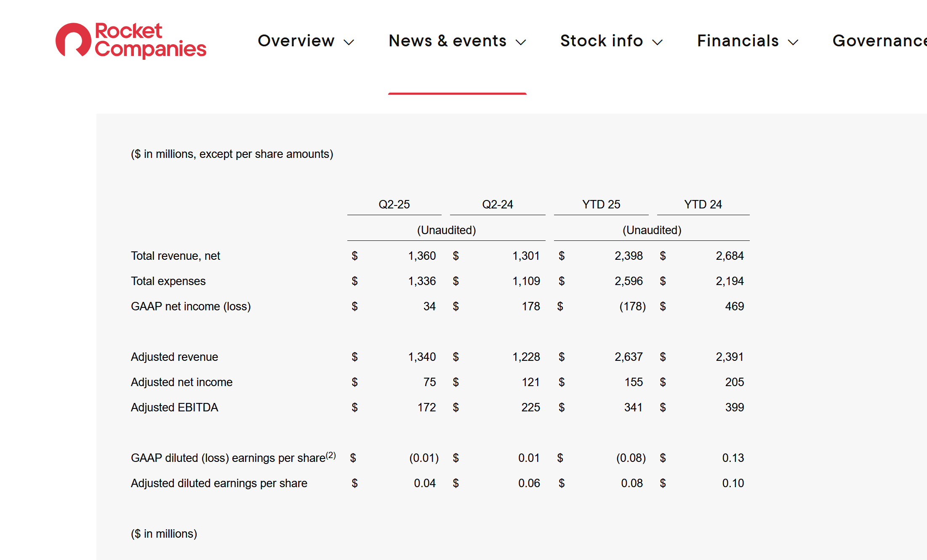The width and height of the screenshot is (927, 560).
Task: Click the footnote (2) superscript reference
Action: pos(331,455)
